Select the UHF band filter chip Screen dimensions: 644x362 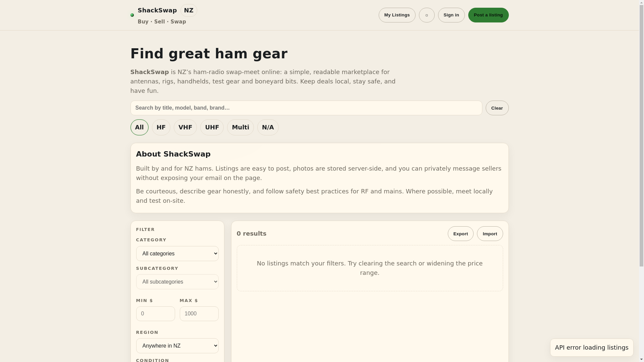pyautogui.click(x=212, y=127)
